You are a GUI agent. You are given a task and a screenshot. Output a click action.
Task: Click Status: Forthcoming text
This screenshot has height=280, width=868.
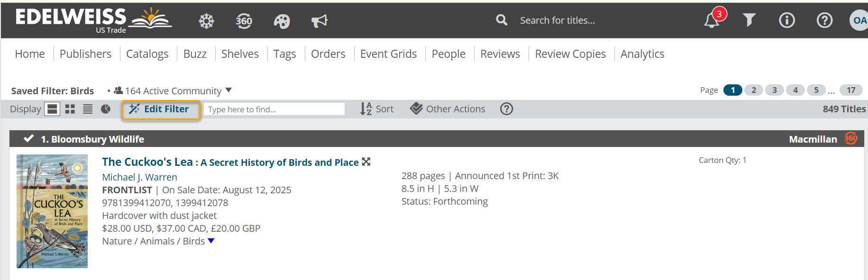[445, 201]
